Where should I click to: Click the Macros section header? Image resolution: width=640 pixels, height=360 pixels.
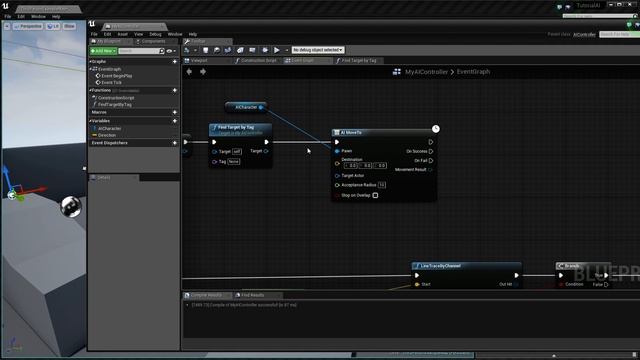pos(99,112)
